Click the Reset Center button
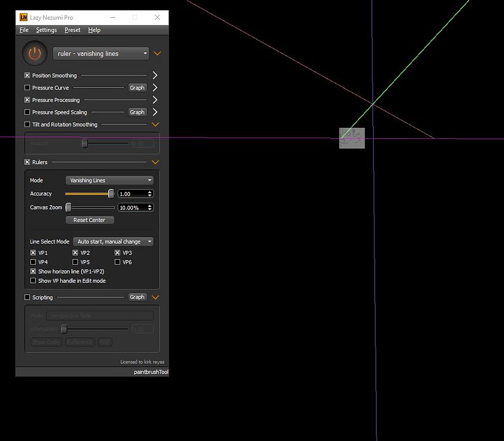 pos(90,220)
